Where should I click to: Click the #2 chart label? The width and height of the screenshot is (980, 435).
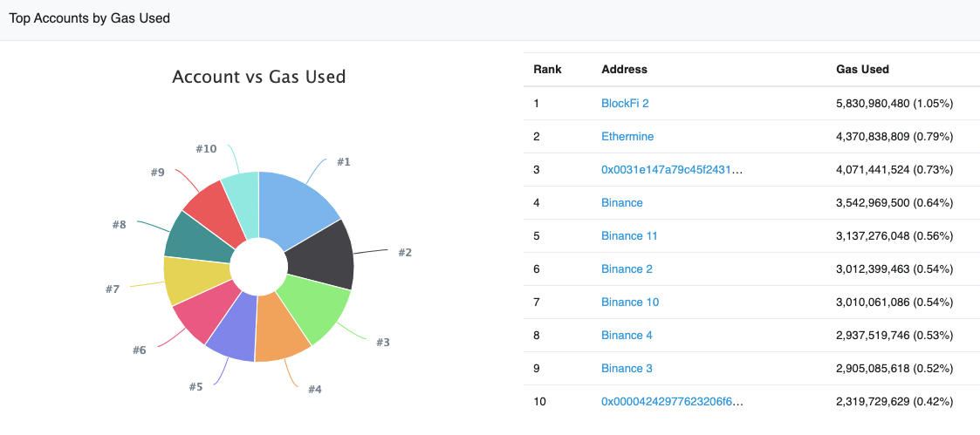405,253
